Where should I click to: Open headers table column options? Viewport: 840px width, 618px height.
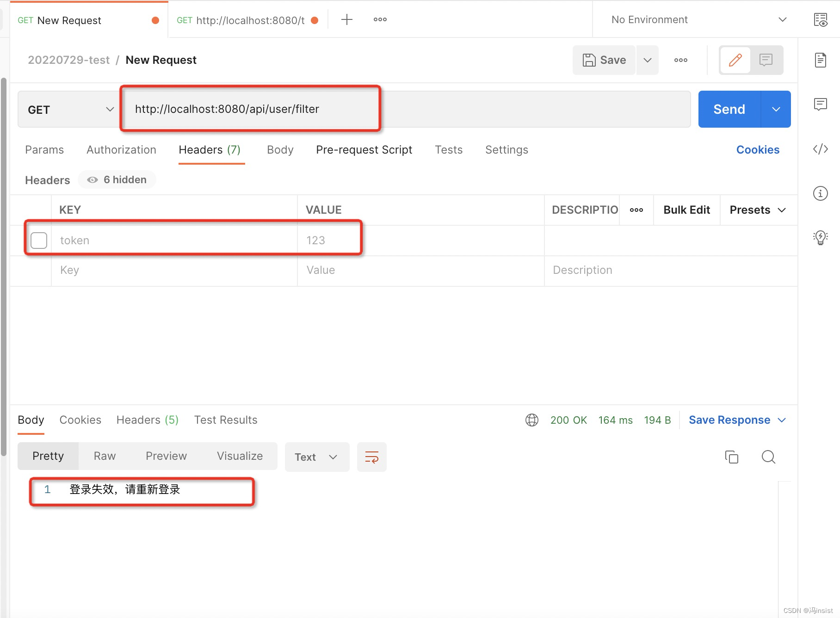636,210
